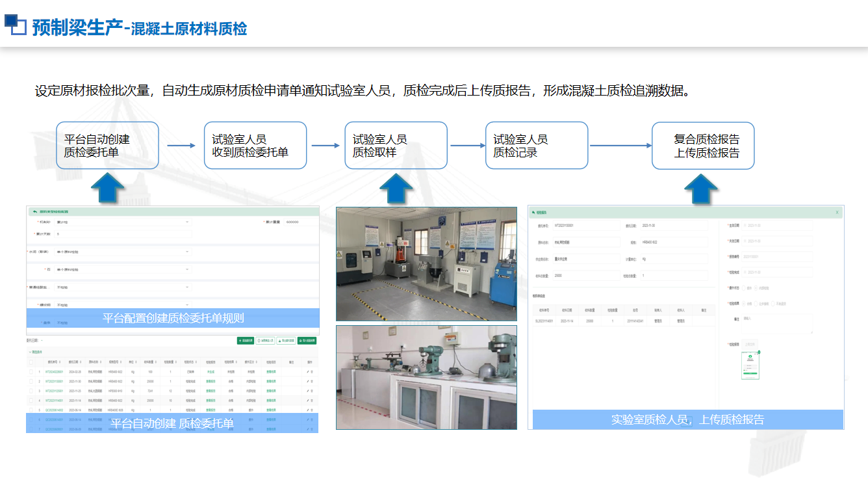This screenshot has width=868, height=489.
Task: Click the trash delete icon for WT20231125001
Action: point(313,391)
